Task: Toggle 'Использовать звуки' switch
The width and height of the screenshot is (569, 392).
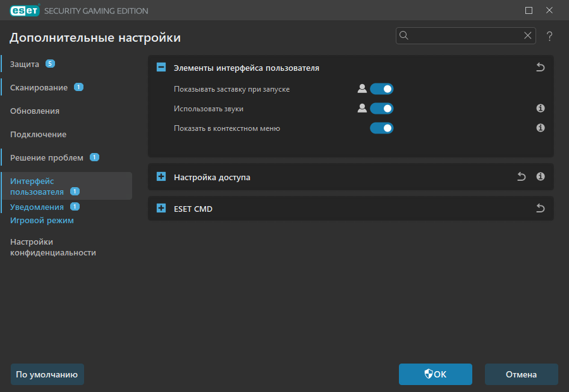Action: click(x=381, y=109)
